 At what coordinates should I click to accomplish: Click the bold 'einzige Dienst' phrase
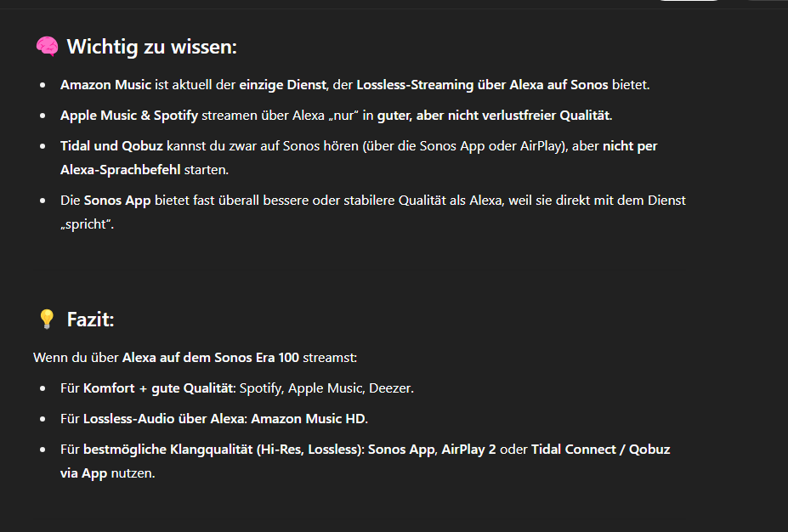click(x=282, y=84)
